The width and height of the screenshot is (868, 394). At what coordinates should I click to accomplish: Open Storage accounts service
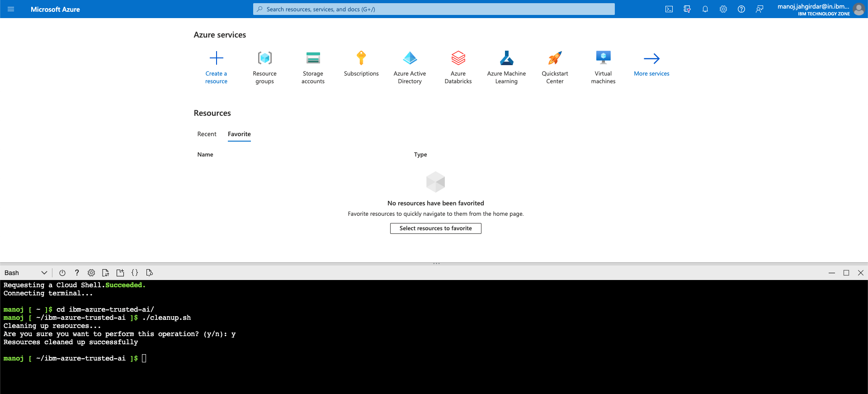point(313,68)
